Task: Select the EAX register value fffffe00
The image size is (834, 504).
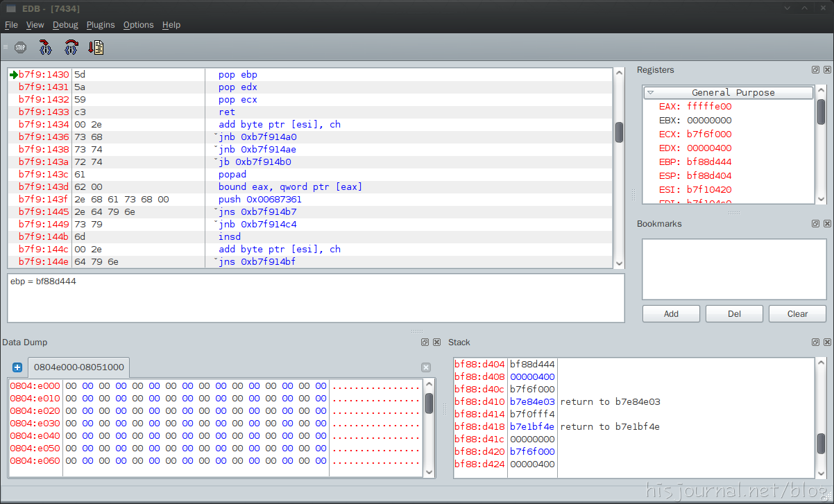Action: [709, 107]
